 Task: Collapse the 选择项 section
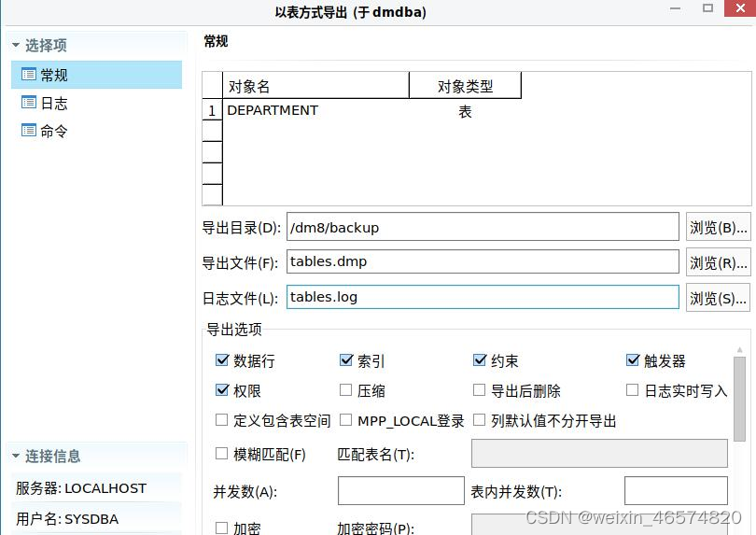pos(16,45)
